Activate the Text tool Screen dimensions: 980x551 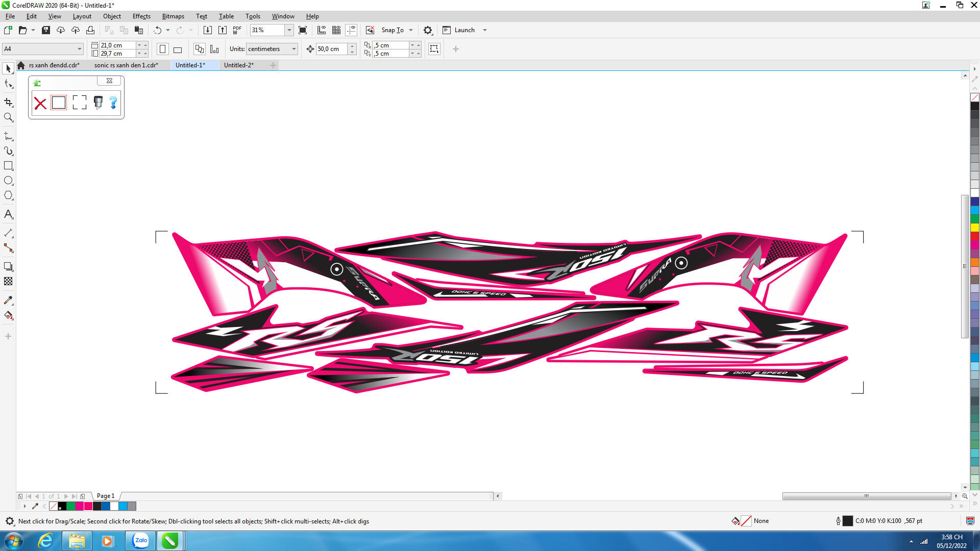(x=8, y=214)
